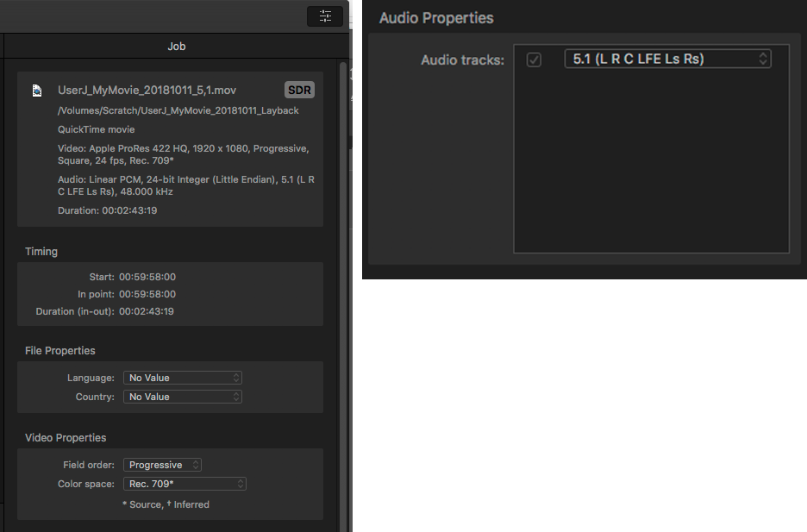The width and height of the screenshot is (807, 532).
Task: Click the Duration (in-out) value 00:02:43:19
Action: click(x=147, y=311)
